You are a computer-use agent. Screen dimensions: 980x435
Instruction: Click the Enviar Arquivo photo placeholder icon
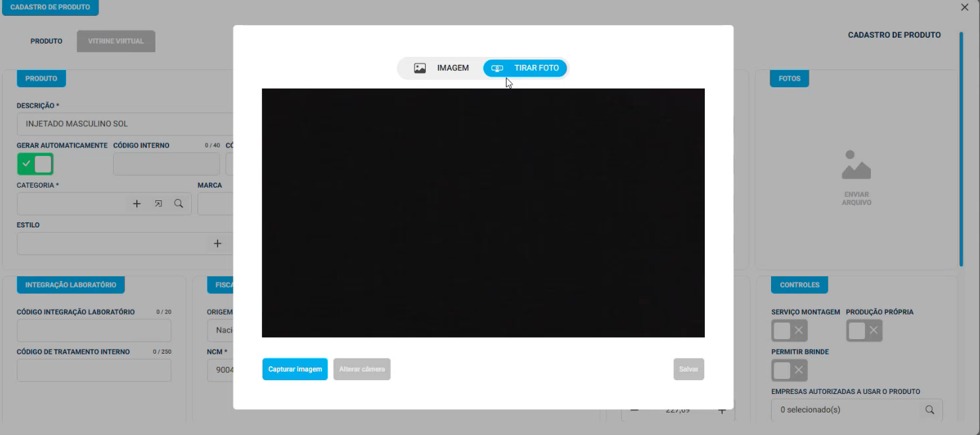(856, 165)
